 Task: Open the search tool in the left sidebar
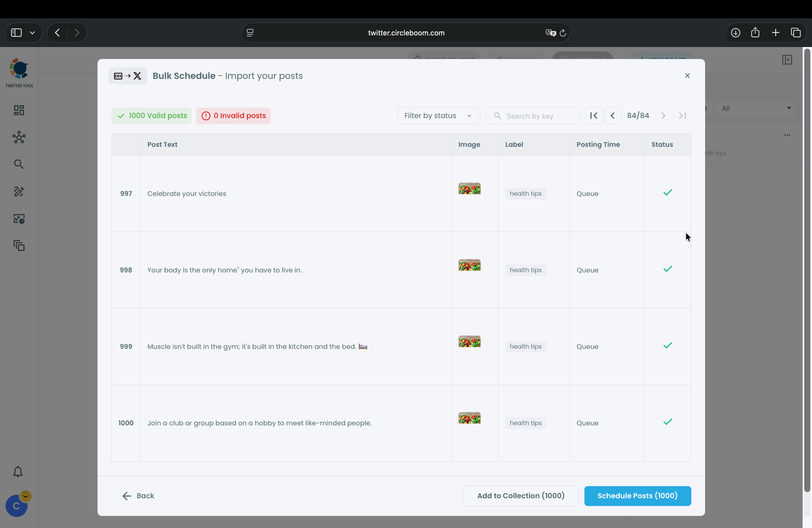pos(19,164)
